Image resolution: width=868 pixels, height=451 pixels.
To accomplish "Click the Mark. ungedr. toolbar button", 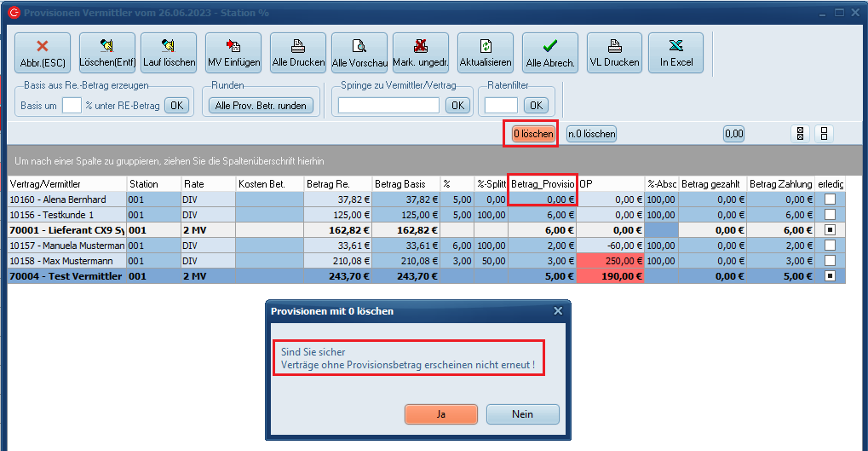I will coord(421,53).
